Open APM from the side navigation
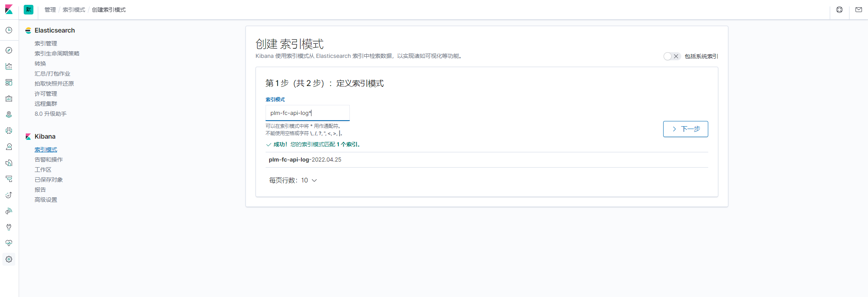Image resolution: width=868 pixels, height=297 pixels. [9, 179]
